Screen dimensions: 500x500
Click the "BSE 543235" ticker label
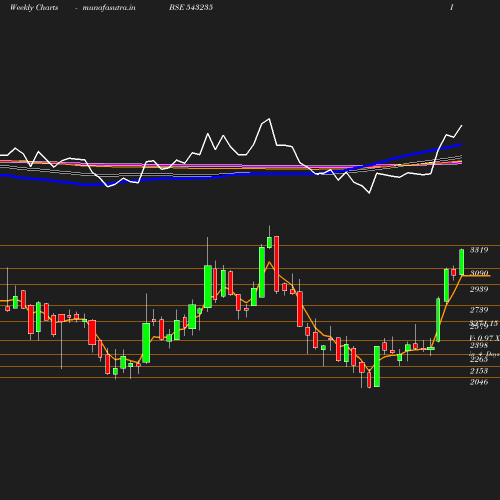click(191, 7)
